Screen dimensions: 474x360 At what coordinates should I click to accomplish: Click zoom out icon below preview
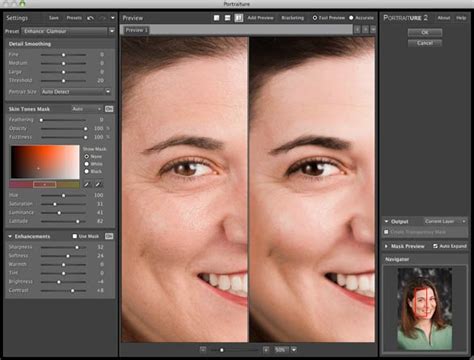(203, 350)
